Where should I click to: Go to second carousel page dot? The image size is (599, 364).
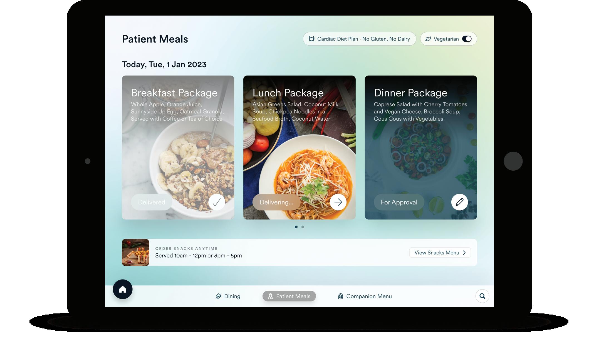coord(303,227)
